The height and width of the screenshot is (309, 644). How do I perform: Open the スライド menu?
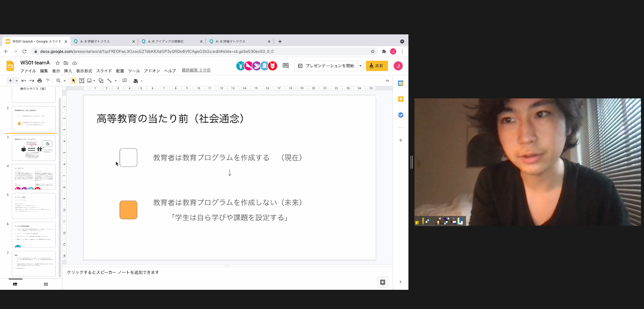click(104, 71)
